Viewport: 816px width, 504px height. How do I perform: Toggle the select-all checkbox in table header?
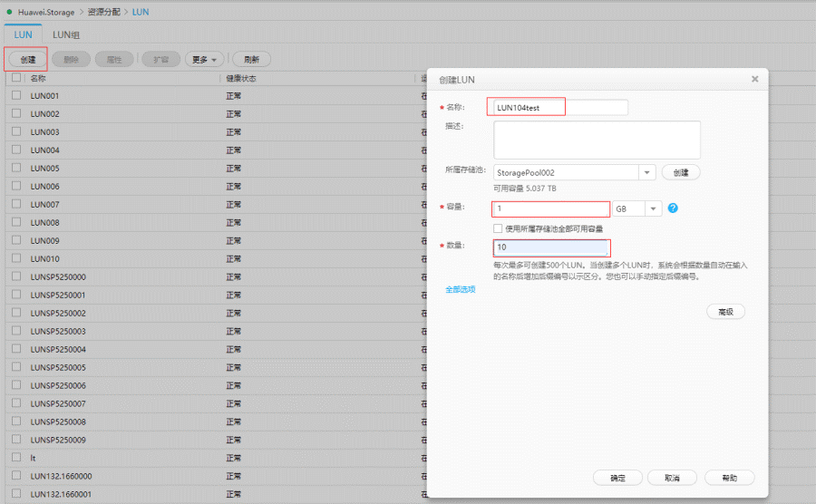point(16,78)
